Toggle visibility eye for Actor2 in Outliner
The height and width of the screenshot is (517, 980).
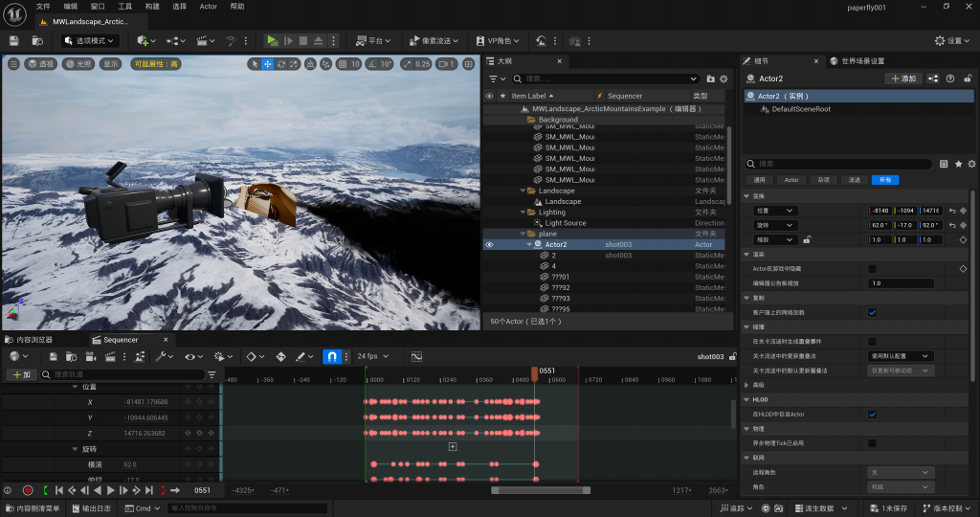[489, 244]
